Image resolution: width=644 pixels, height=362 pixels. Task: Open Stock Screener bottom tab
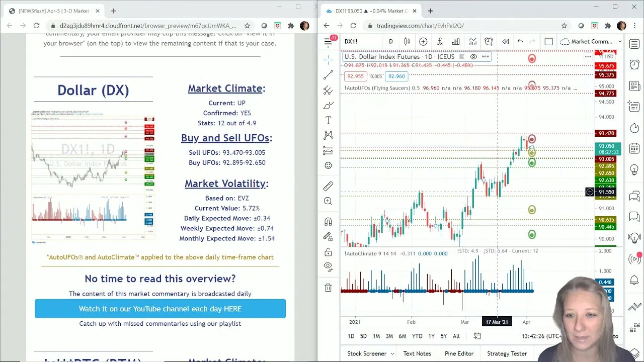click(x=367, y=353)
